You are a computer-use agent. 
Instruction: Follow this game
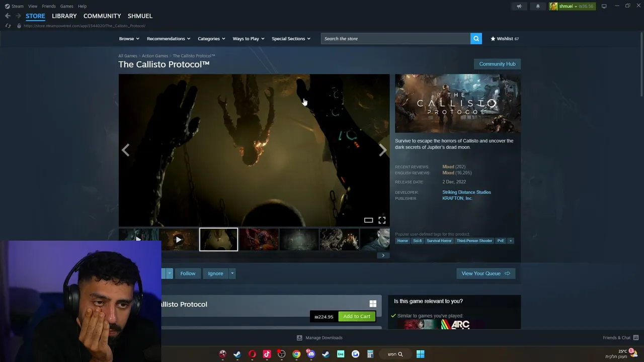(x=188, y=274)
